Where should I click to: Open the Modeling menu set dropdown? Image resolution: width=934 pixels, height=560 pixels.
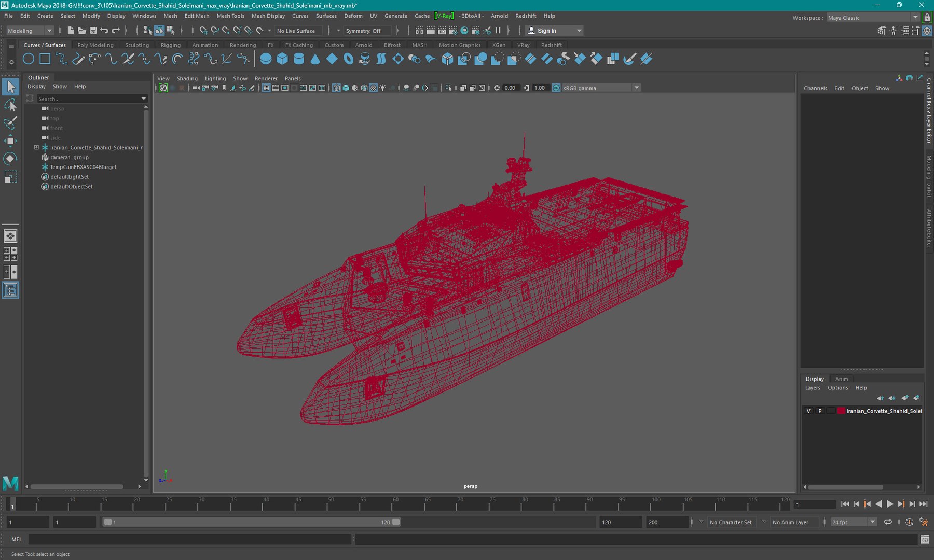pyautogui.click(x=30, y=31)
